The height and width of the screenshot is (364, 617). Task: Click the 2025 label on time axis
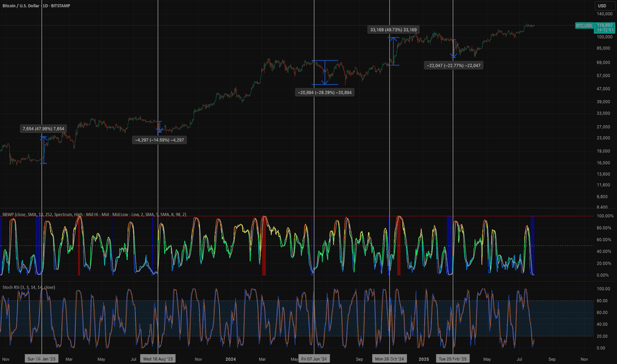(424, 359)
